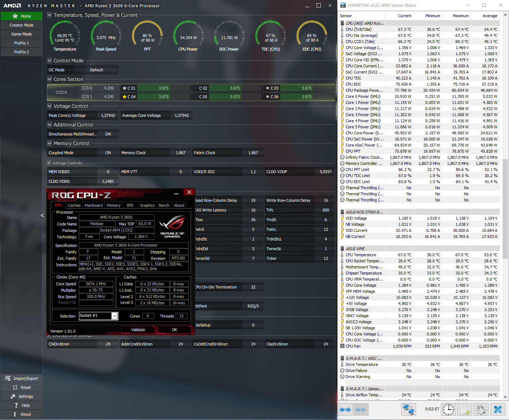The image size is (509, 420).
Task: Switch to Game Mode profile
Action: point(22,34)
